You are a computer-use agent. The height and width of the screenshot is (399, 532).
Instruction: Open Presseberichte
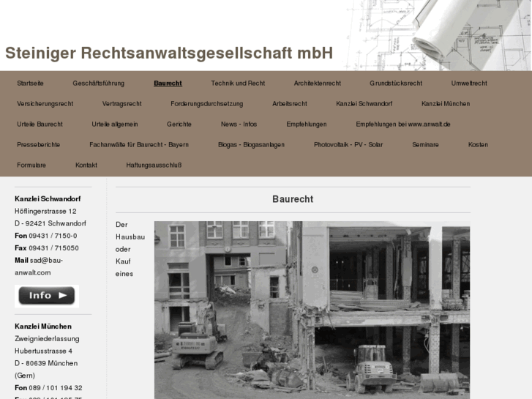tap(38, 145)
